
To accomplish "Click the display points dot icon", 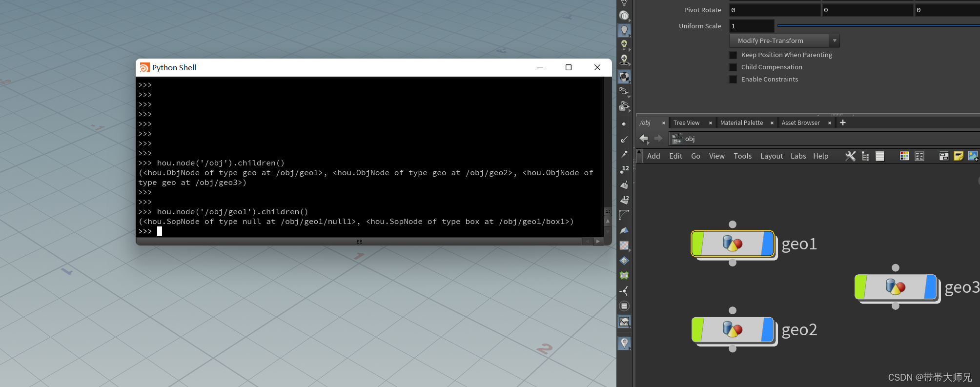I will click(624, 124).
